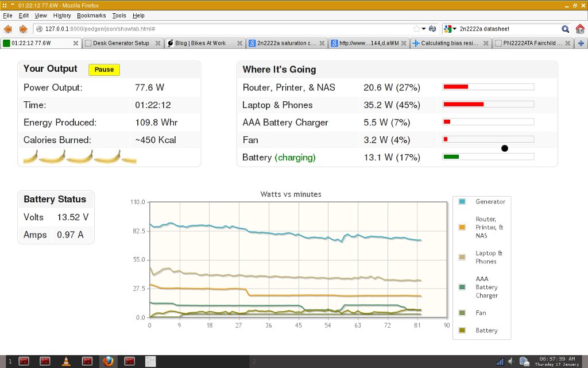The height and width of the screenshot is (368, 588).
Task: Open the Bookmarks menu
Action: coord(91,16)
